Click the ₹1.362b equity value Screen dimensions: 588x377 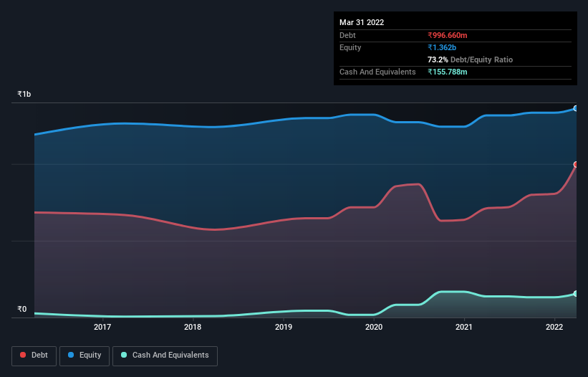click(442, 47)
